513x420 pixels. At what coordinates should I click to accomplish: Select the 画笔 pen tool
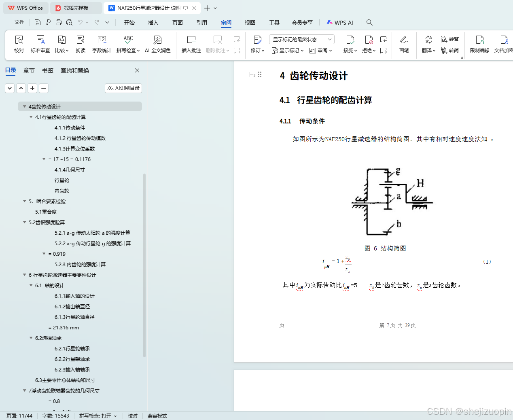pyautogui.click(x=404, y=44)
